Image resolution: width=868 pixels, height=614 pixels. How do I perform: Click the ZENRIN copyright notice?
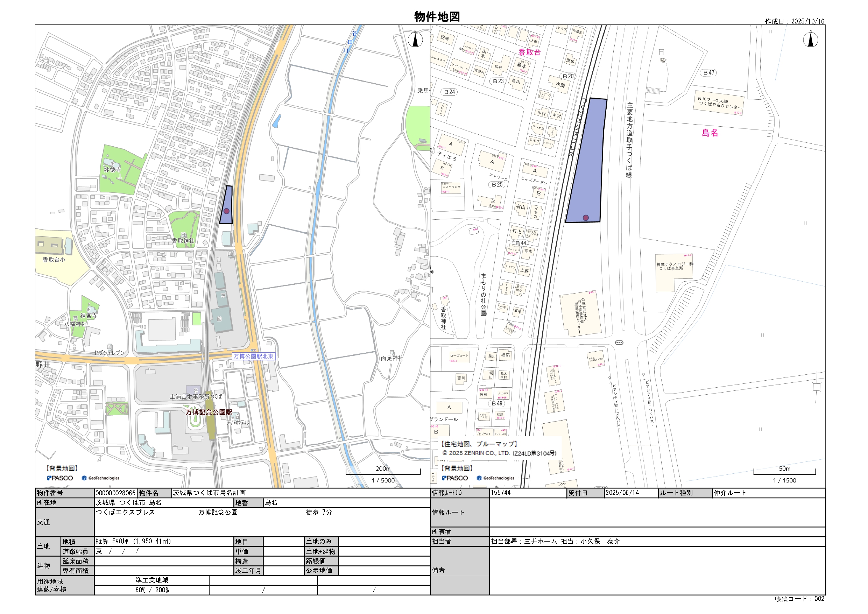point(499,453)
